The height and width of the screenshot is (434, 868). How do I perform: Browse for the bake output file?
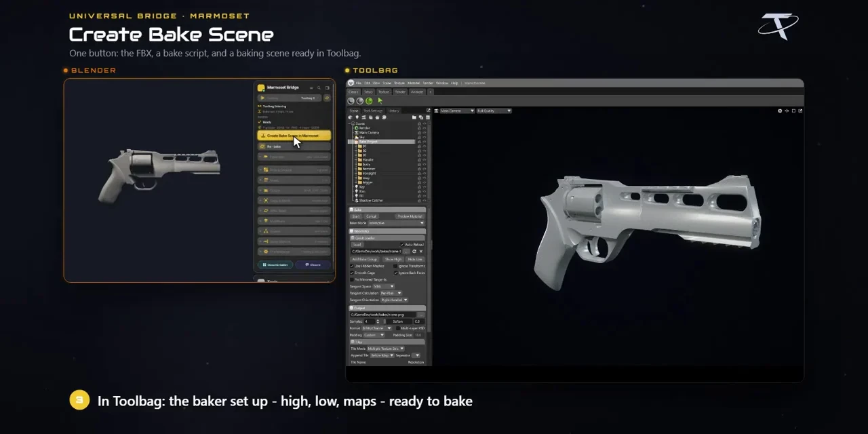(x=422, y=315)
